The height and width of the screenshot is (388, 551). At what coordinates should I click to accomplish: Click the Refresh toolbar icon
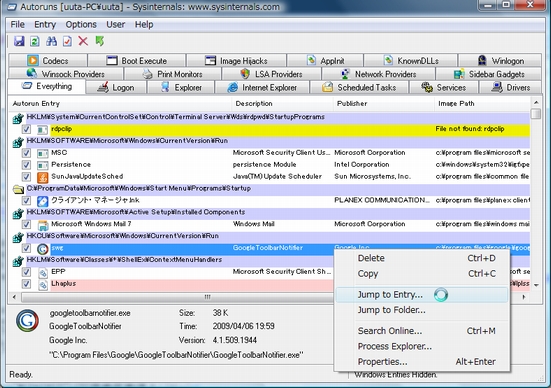[x=34, y=41]
